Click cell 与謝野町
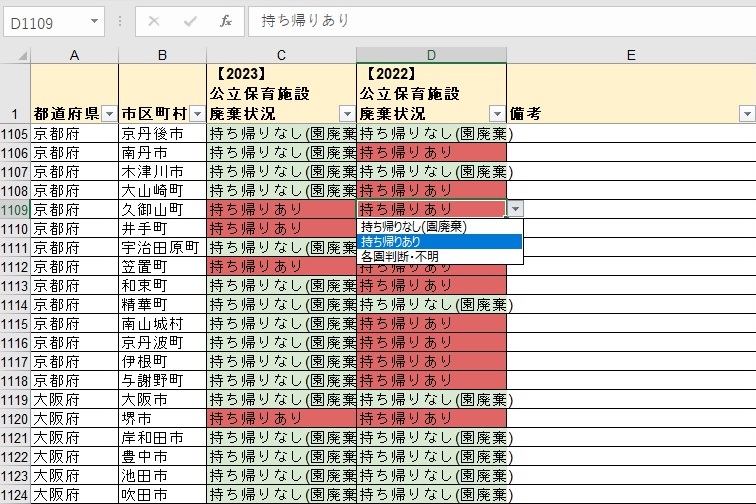This screenshot has width=756, height=504. pos(162,381)
